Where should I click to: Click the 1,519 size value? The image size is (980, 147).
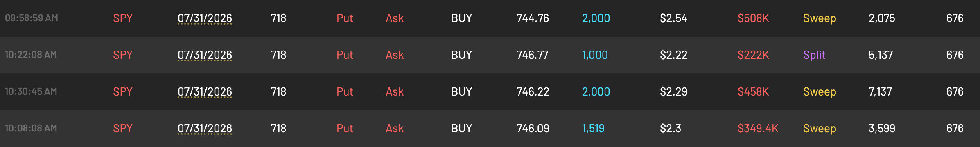pyautogui.click(x=593, y=129)
